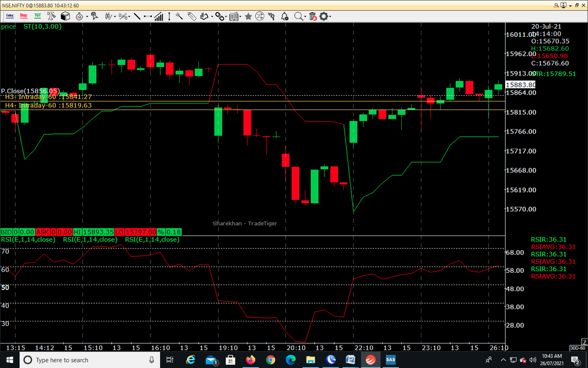Viewport: 588px width, 368px height.
Task: Select the vertical line tool
Action: 169,16
